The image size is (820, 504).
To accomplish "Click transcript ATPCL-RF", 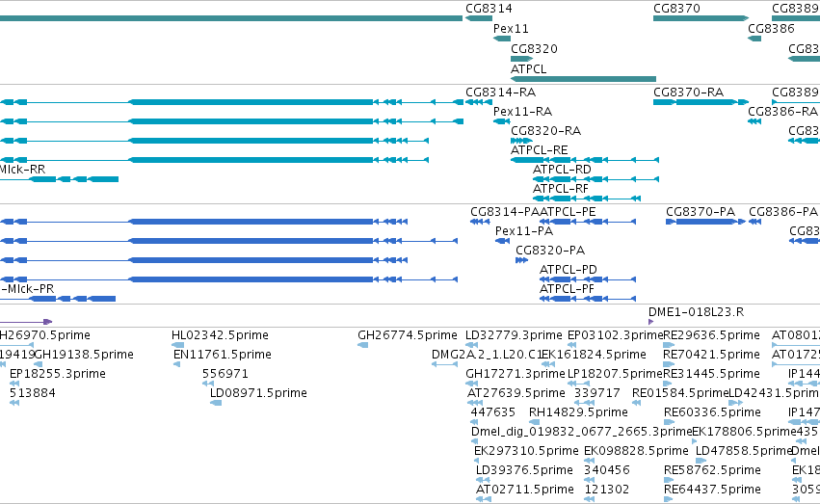I will point(560,189).
